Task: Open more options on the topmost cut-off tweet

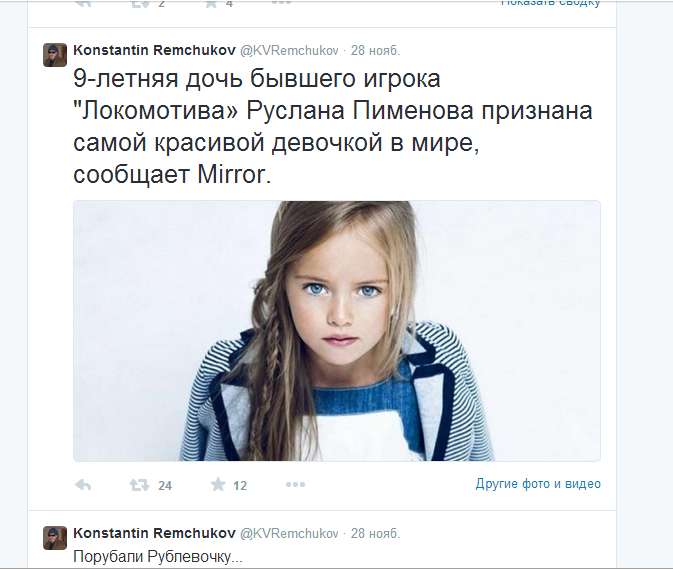Action: coord(281,3)
